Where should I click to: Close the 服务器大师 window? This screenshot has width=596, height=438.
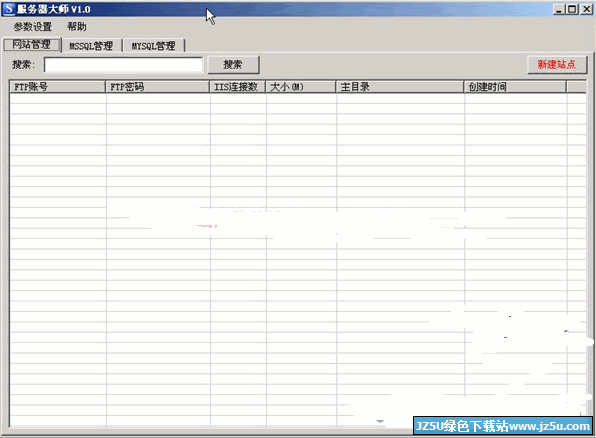[x=587, y=9]
